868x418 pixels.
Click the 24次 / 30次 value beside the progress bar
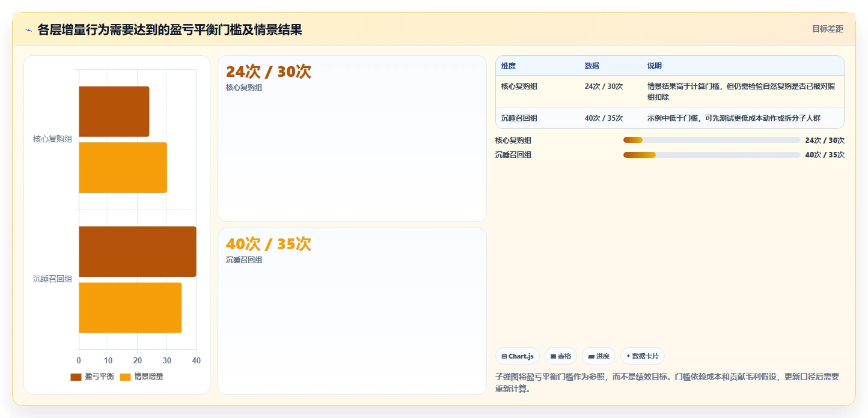[825, 141]
